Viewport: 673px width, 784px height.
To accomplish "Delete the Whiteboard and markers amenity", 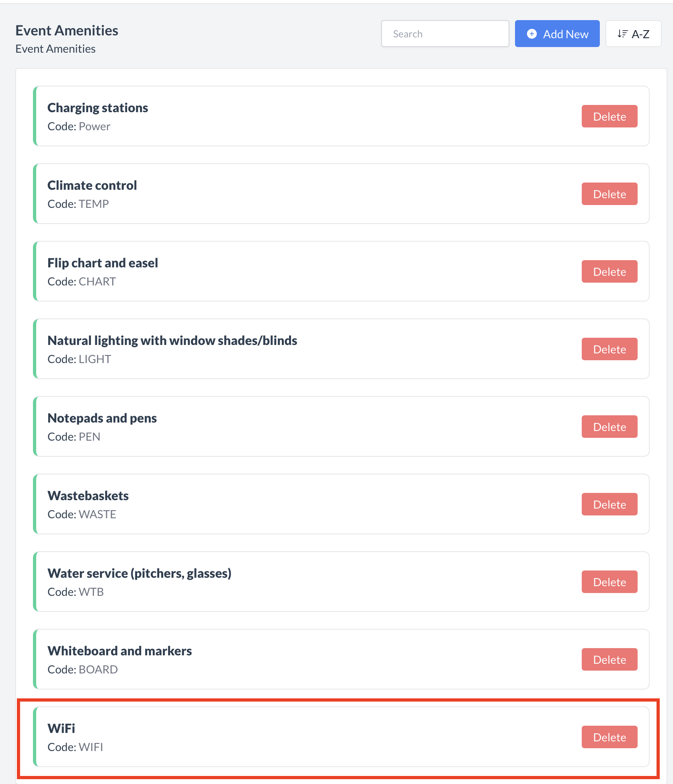I will (x=609, y=660).
